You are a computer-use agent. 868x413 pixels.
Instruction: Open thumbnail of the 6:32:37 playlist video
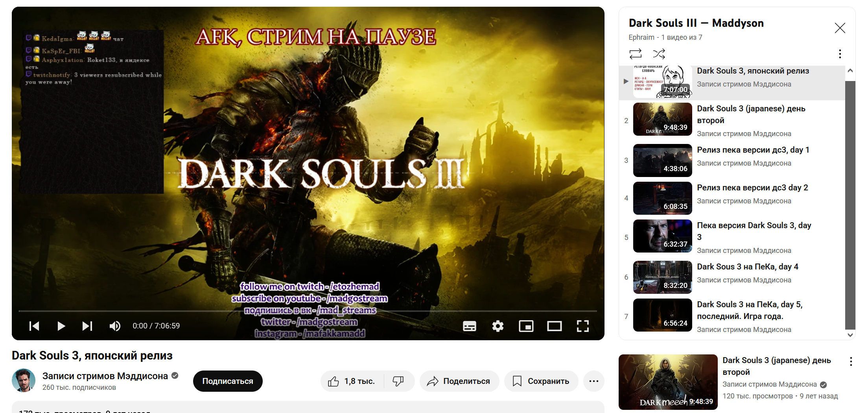663,236
